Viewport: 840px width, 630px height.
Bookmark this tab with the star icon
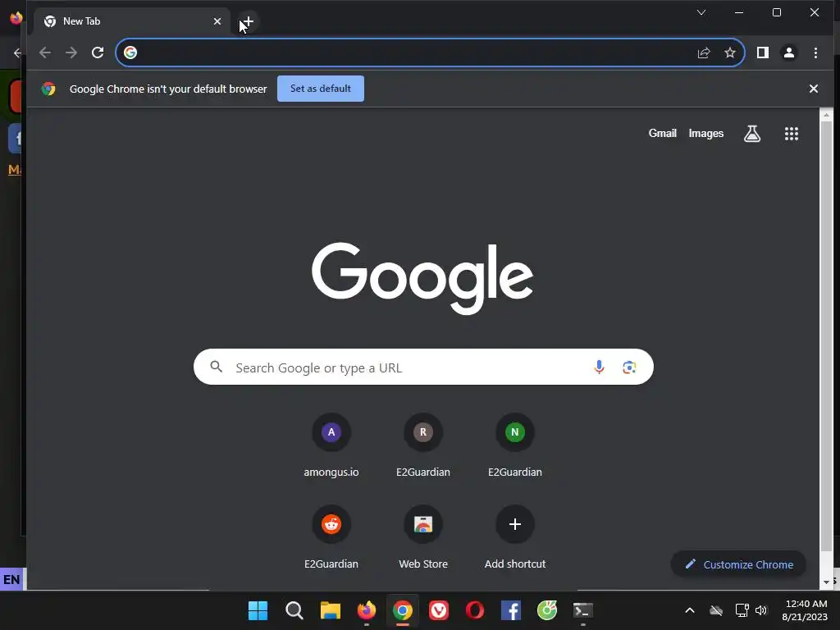tap(729, 52)
